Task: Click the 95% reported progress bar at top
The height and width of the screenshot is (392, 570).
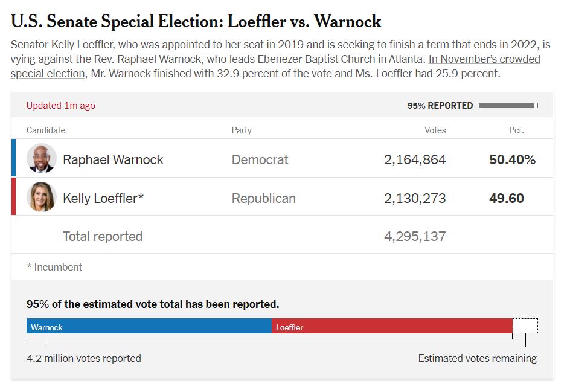Action: pos(507,106)
